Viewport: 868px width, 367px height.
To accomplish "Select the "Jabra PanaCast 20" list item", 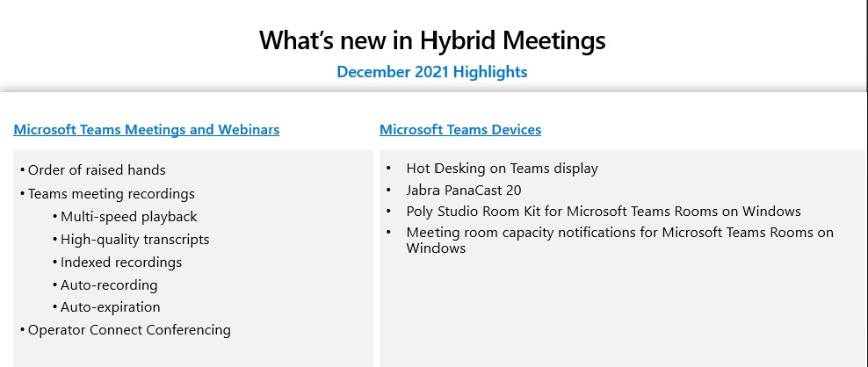I will click(x=464, y=190).
